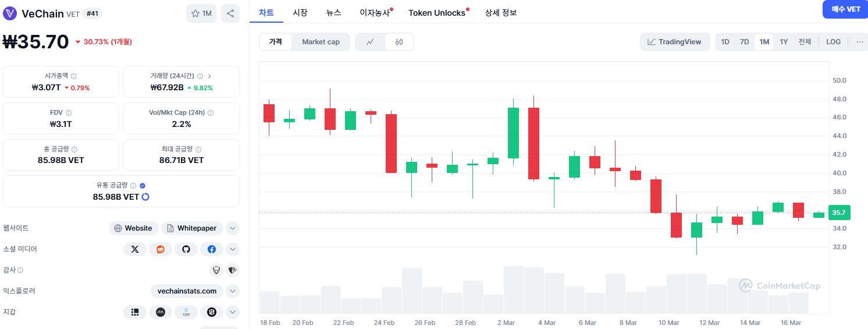Click the info icon next to 유통 공급량
Viewport: 868px width, 329px height.
(133, 186)
